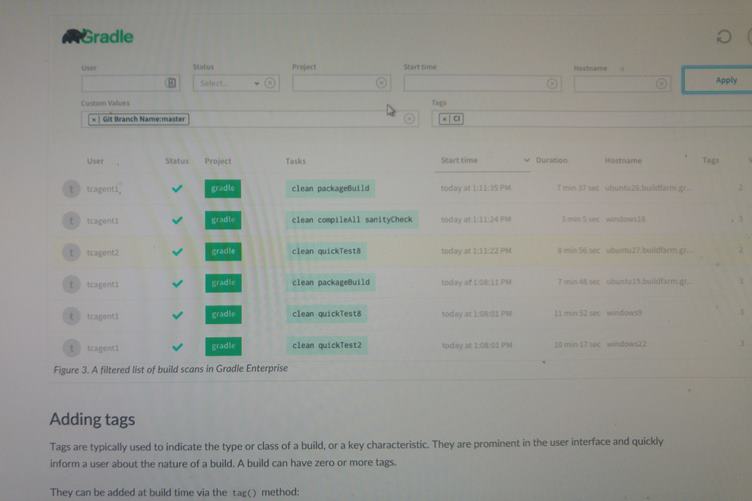Click the status checkmark of the compileAll sanityCheck row
The height and width of the screenshot is (501, 752).
[x=177, y=220]
